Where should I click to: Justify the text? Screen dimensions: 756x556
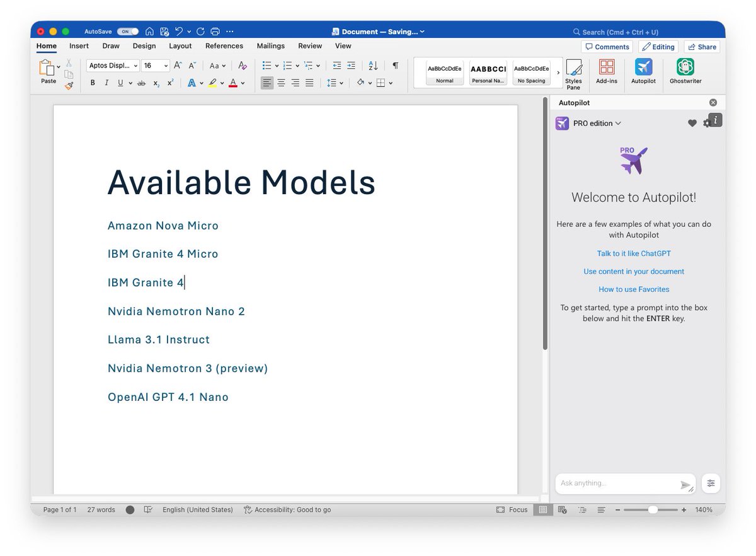[x=309, y=83]
